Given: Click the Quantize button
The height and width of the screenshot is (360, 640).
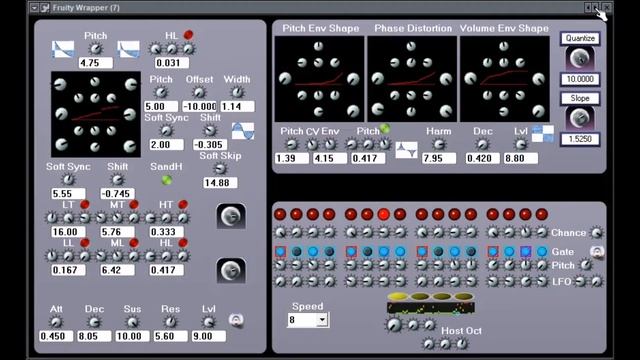Looking at the screenshot, I should click(580, 38).
